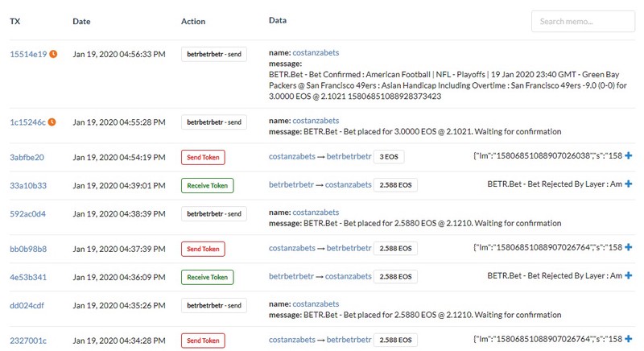Screen dimensions: 644x351
Task: Expand memo for transaction 33a10b33
Action: pos(629,184)
